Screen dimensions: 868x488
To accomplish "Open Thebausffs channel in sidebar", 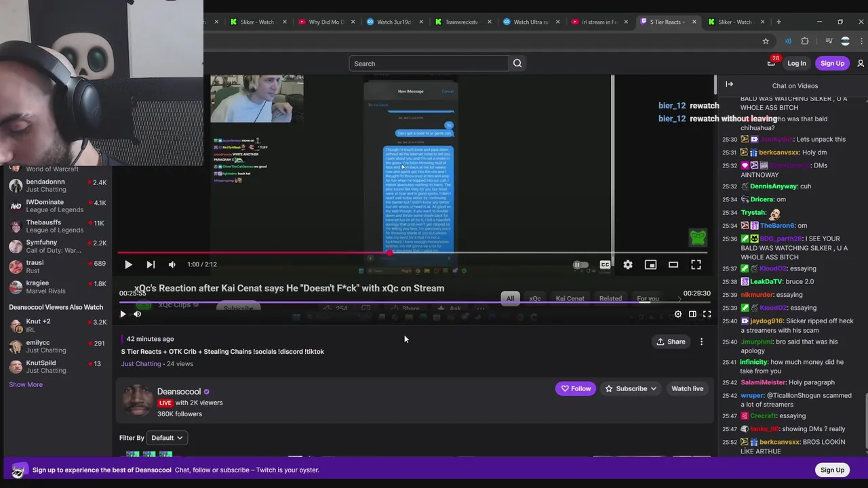I will pos(58,226).
